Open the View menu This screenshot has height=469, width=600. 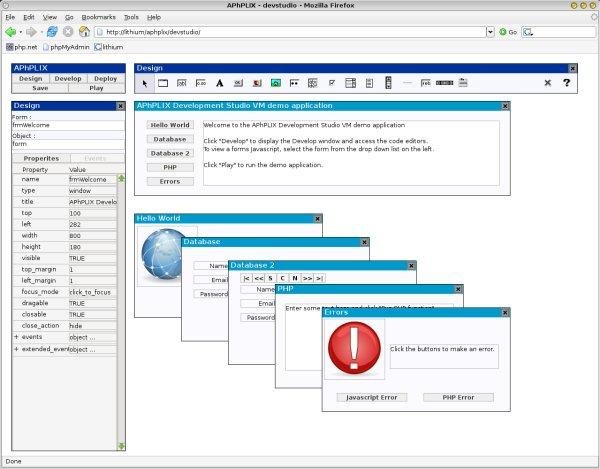point(50,17)
